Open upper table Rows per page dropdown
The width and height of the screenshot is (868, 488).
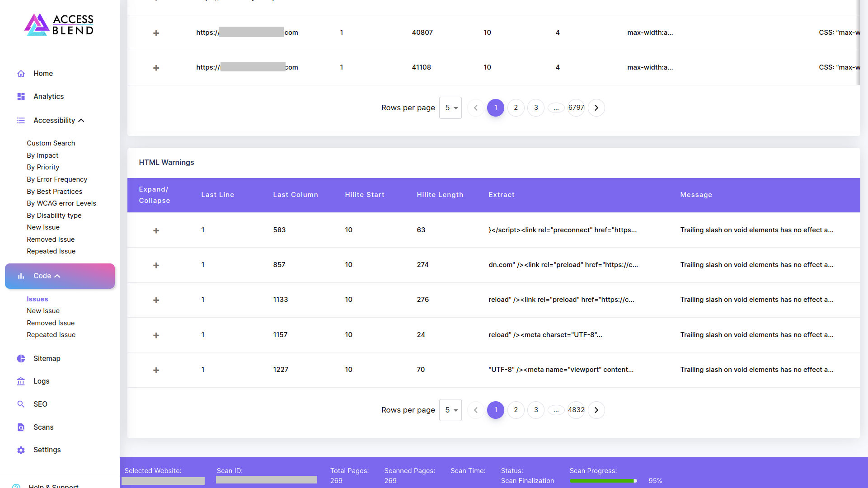(450, 108)
